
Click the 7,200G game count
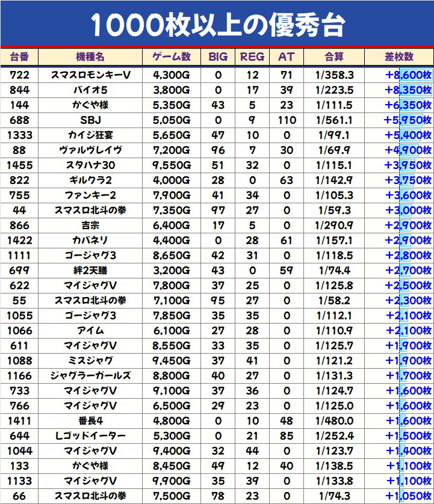tap(172, 150)
